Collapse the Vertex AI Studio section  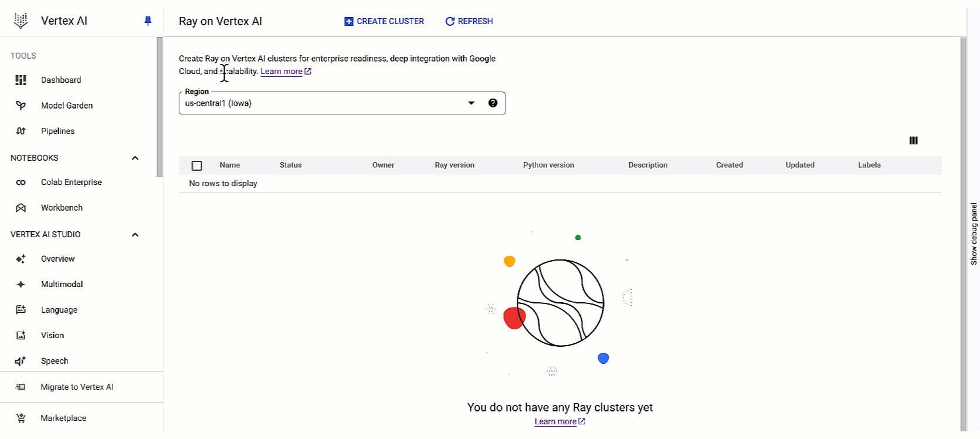[135, 235]
